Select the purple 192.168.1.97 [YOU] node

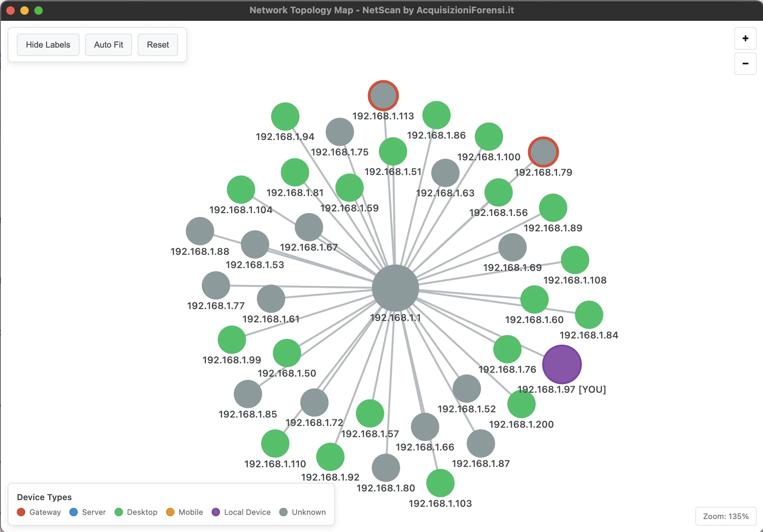coord(562,364)
